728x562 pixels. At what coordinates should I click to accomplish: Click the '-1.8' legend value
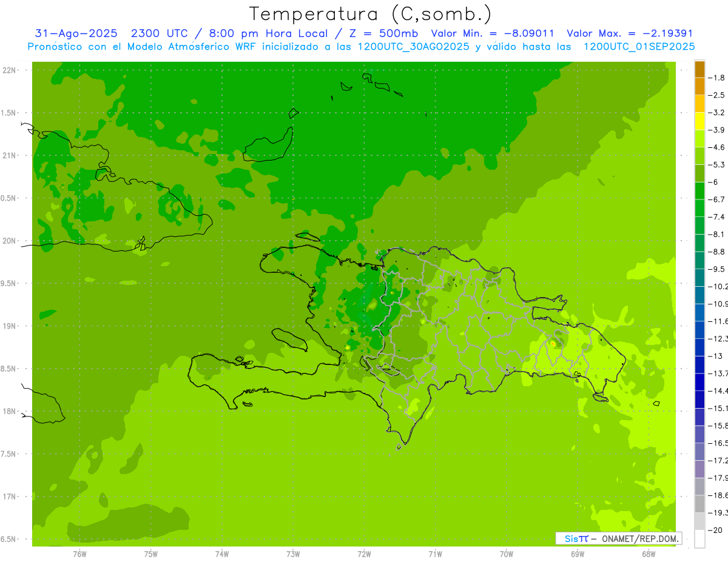pos(716,78)
